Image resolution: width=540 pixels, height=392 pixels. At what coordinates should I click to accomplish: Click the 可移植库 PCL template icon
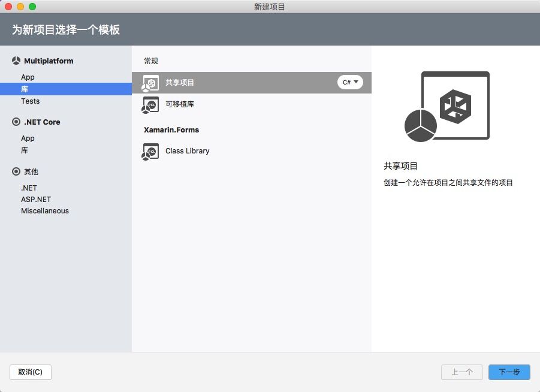150,105
